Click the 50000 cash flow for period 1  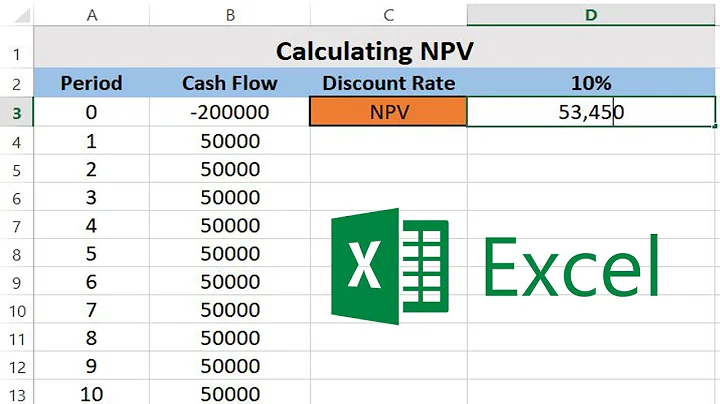[x=230, y=140]
